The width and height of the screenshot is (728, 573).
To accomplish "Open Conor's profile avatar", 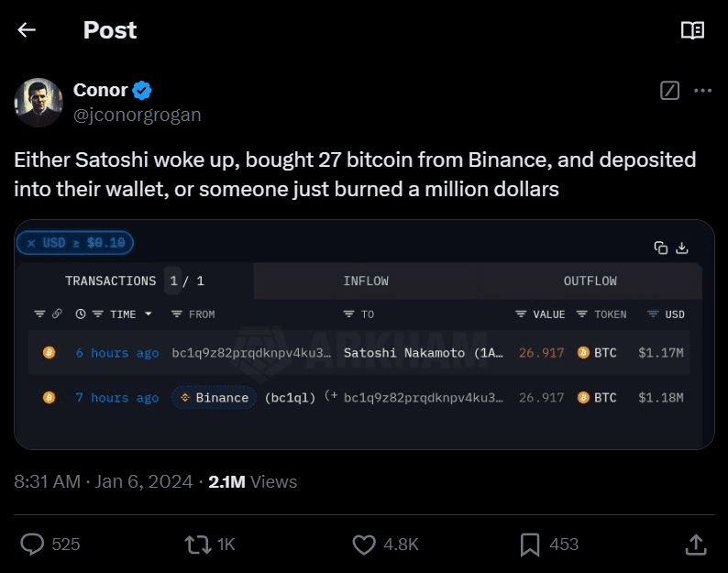I will pos(39,102).
